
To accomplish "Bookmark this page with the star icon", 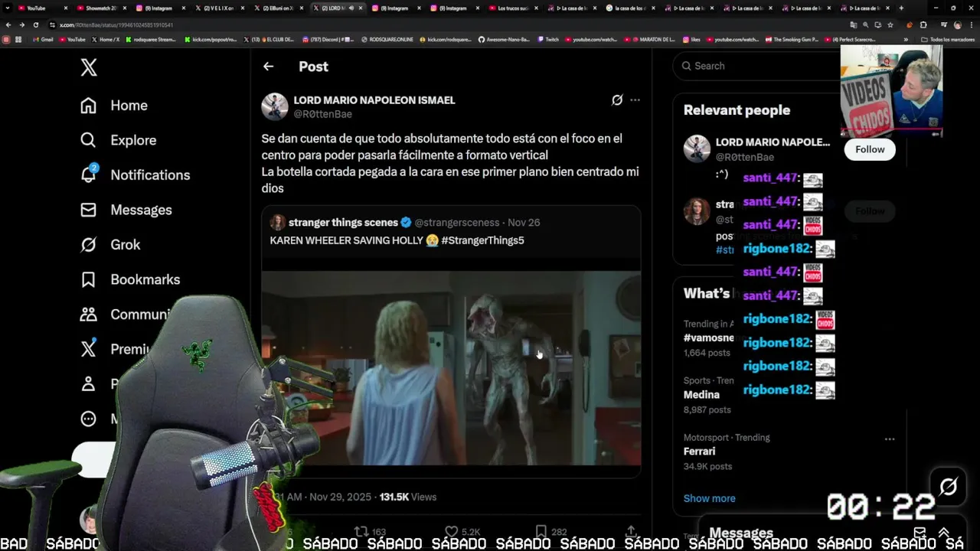I will (890, 24).
